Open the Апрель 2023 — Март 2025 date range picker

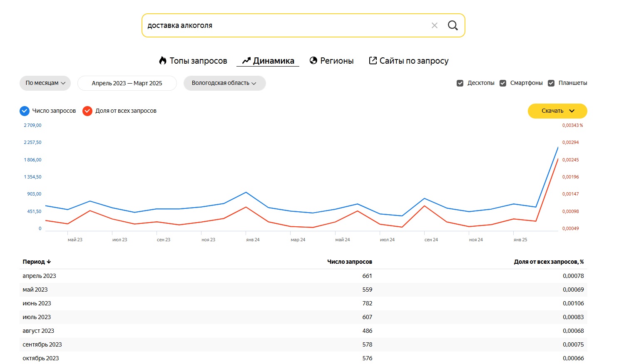[127, 83]
